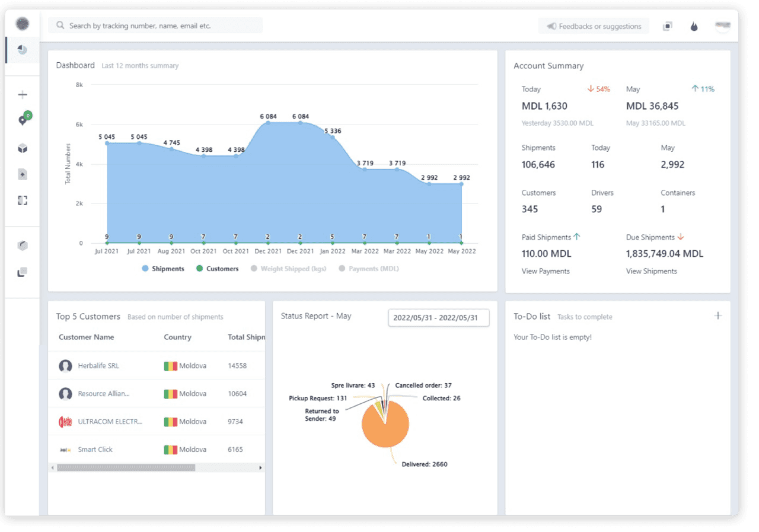Open the dashboard pie chart sidebar icon
759x532 pixels.
23,50
